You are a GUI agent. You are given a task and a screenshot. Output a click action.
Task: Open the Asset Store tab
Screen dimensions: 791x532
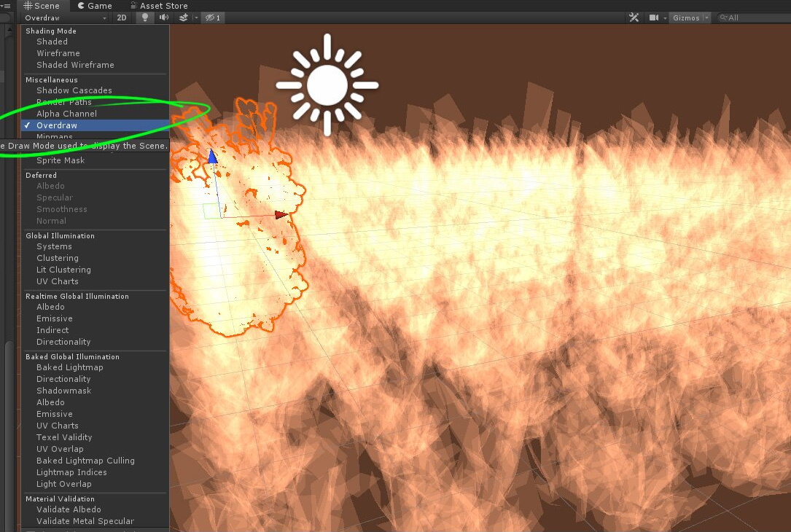pyautogui.click(x=159, y=5)
